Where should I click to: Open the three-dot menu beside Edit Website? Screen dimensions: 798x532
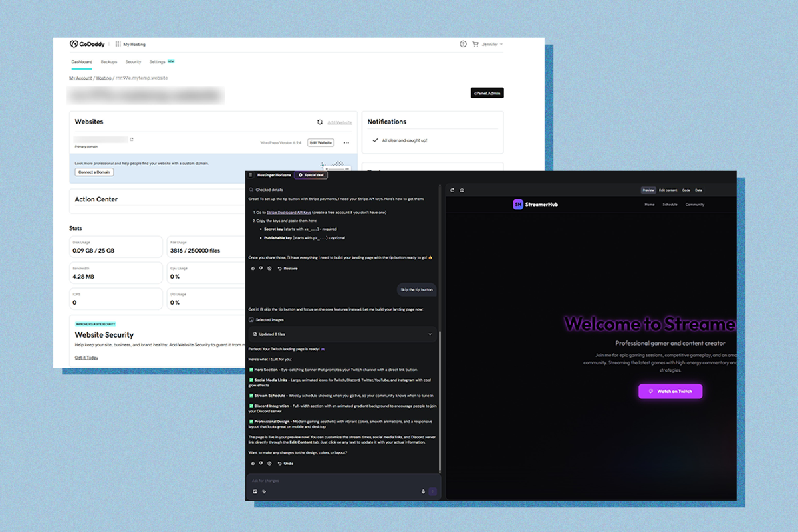[346, 142]
